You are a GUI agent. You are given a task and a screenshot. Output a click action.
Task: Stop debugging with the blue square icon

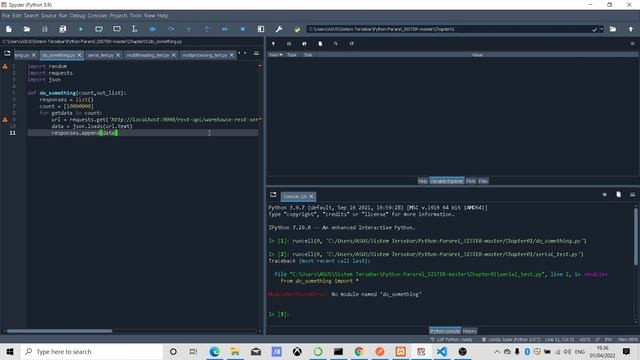tap(242, 29)
